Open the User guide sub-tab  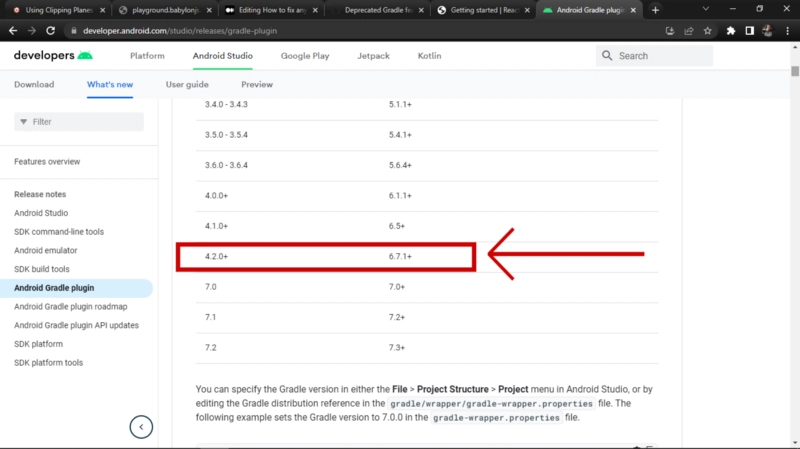point(187,84)
